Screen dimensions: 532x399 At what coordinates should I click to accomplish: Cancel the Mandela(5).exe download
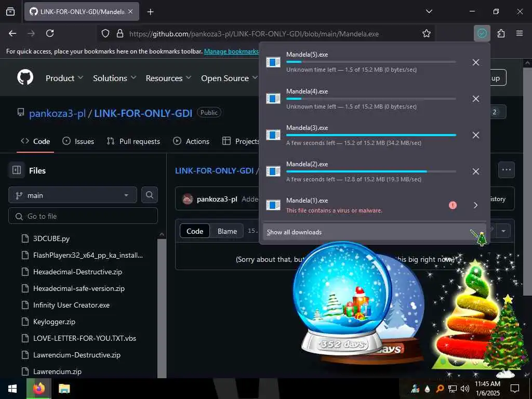coord(476,62)
